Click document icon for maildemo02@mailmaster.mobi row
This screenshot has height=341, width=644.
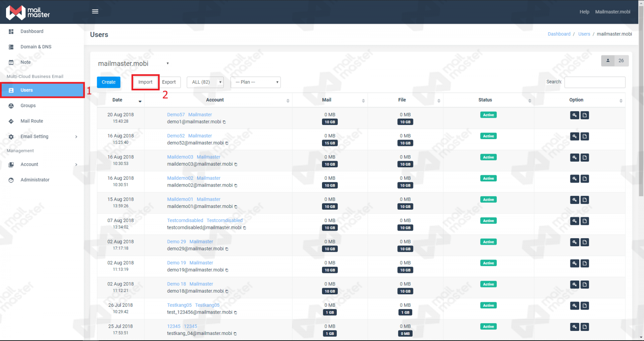[x=585, y=179]
